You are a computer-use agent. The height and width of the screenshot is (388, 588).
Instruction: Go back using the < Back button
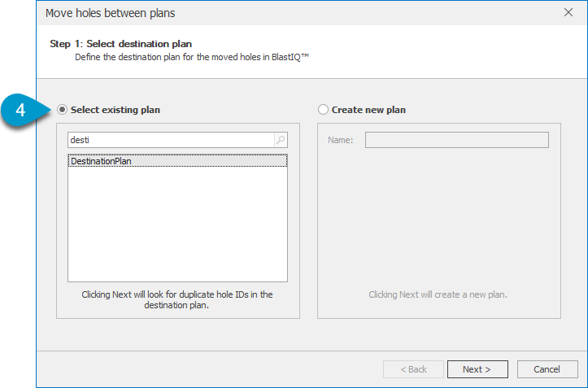413,369
